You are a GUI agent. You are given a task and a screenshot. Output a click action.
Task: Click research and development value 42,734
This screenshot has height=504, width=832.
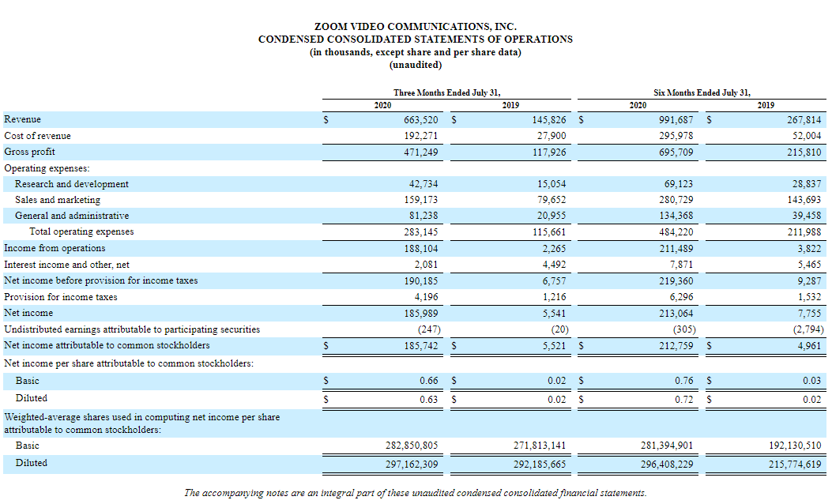click(424, 184)
